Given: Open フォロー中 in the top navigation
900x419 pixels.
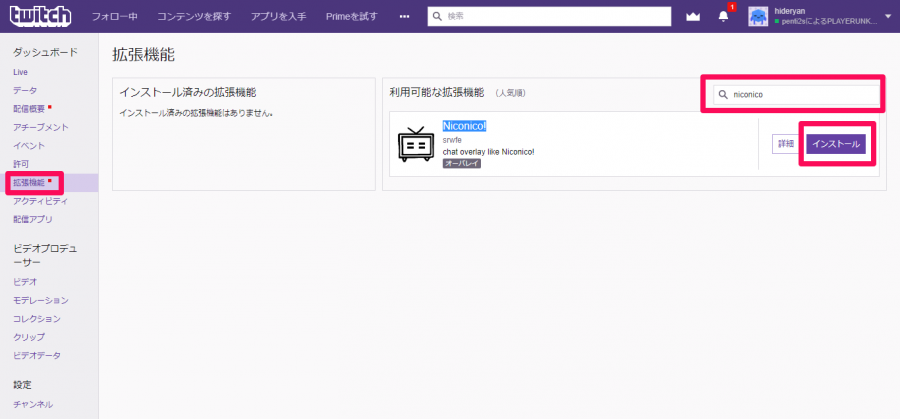Looking at the screenshot, I should (114, 17).
